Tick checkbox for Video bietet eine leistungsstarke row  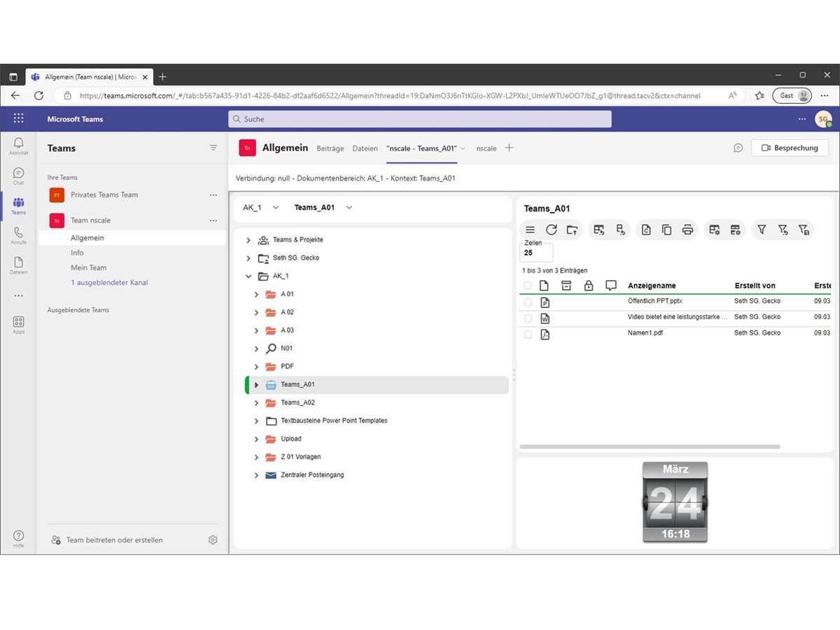[528, 318]
